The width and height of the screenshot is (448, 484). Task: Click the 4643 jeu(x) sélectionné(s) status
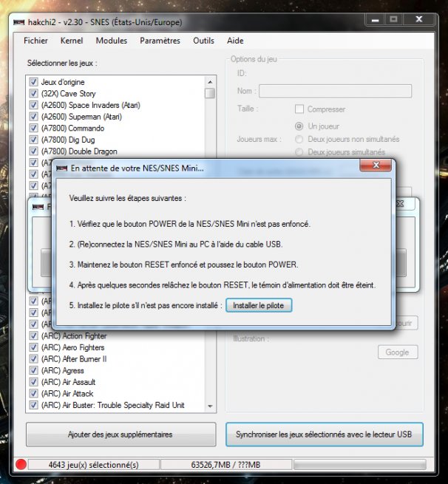pyautogui.click(x=93, y=465)
